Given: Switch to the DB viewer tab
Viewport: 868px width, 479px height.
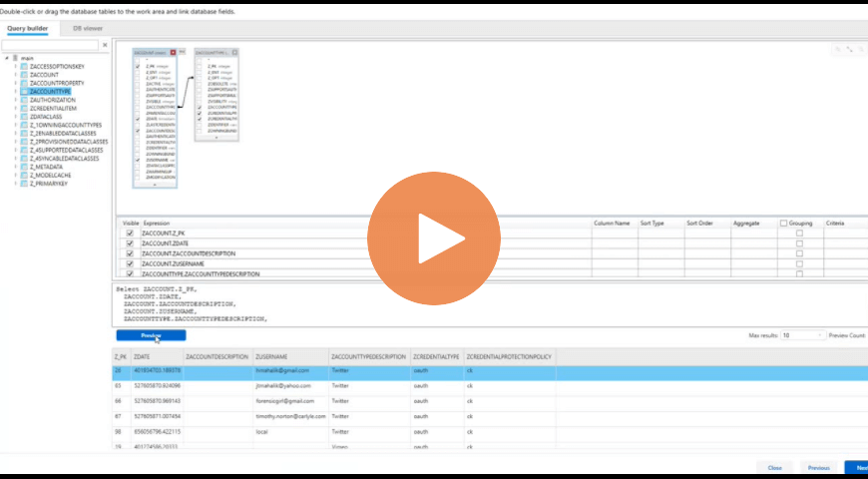Looking at the screenshot, I should pos(88,29).
